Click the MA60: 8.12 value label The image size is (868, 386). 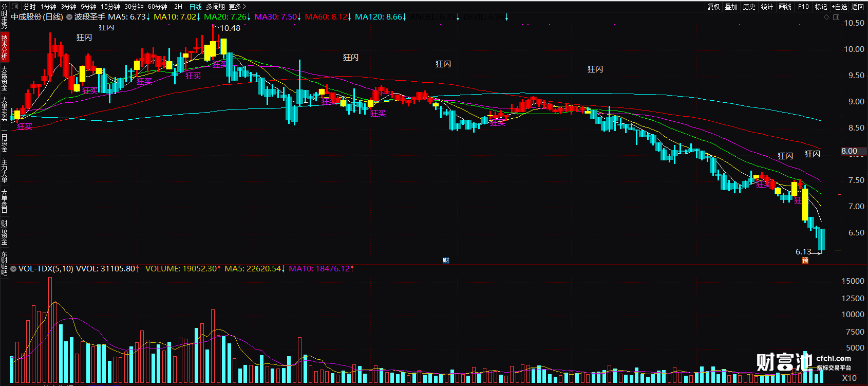tap(327, 17)
